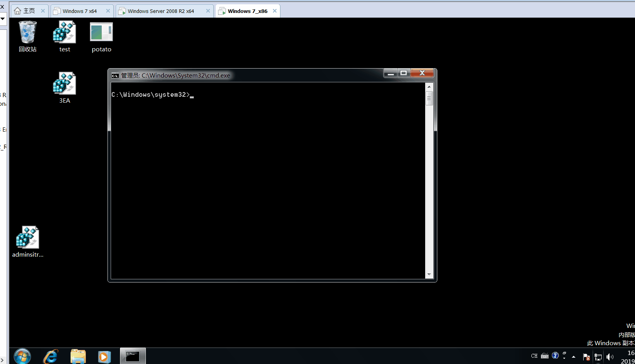Open Internet Explorer from the taskbar
This screenshot has height=364, width=635.
click(x=51, y=357)
